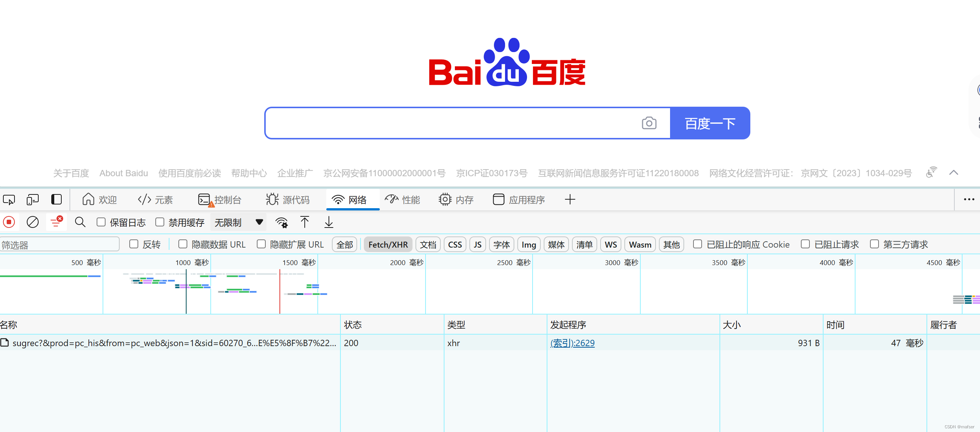Open the 帮助中心 link

tap(249, 173)
